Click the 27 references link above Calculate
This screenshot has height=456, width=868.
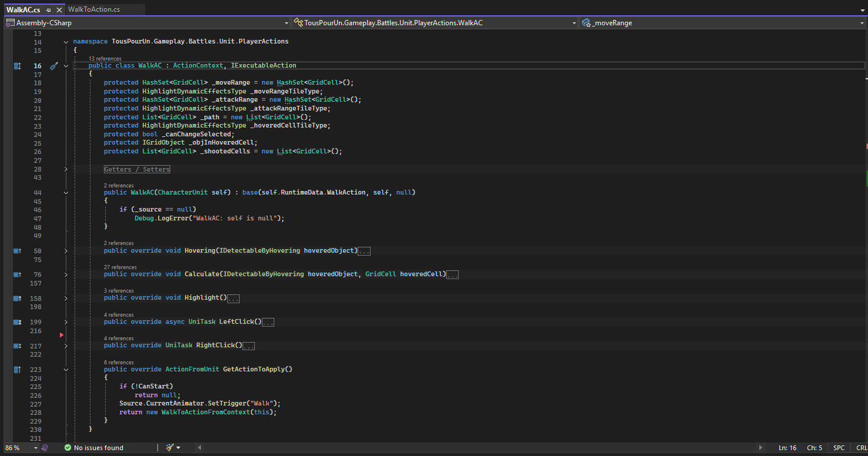(x=120, y=267)
